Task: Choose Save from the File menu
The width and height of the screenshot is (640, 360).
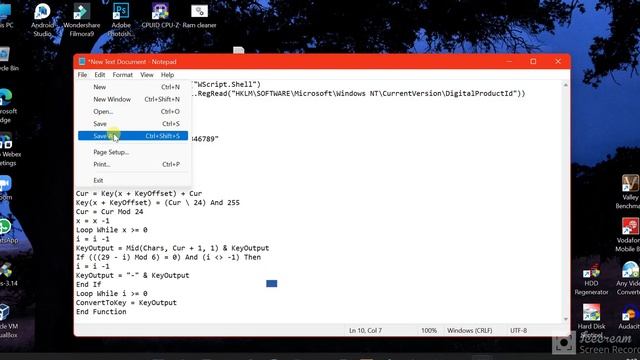Action: click(x=133, y=124)
